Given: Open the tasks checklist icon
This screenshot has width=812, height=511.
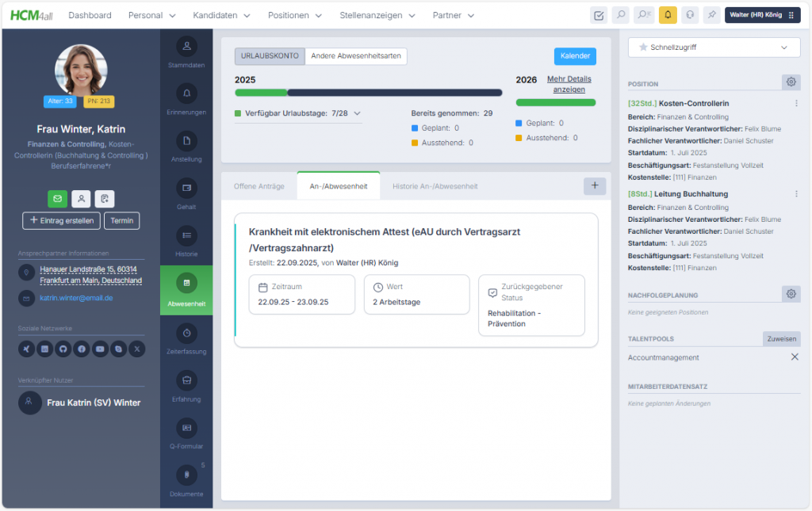Looking at the screenshot, I should point(599,15).
